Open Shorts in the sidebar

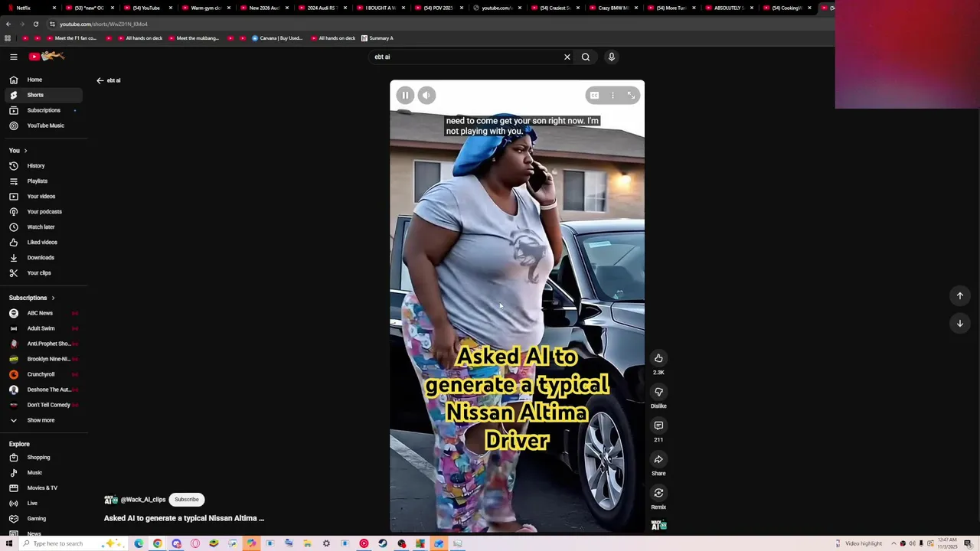44,95
